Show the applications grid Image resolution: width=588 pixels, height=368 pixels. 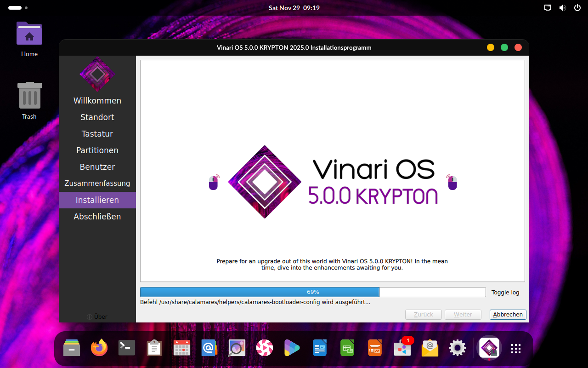tap(516, 349)
